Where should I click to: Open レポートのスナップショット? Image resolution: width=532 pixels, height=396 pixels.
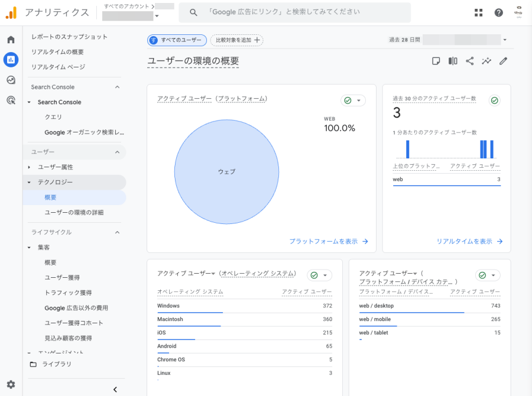(x=69, y=37)
